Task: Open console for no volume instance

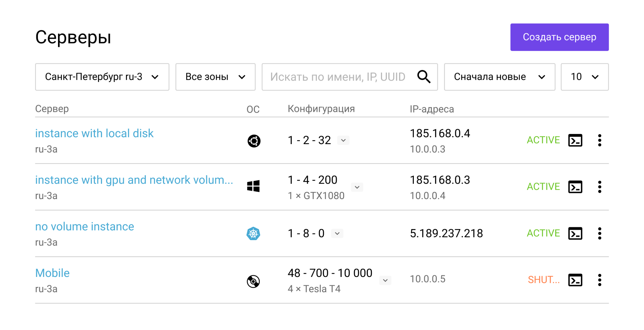Action: [575, 233]
